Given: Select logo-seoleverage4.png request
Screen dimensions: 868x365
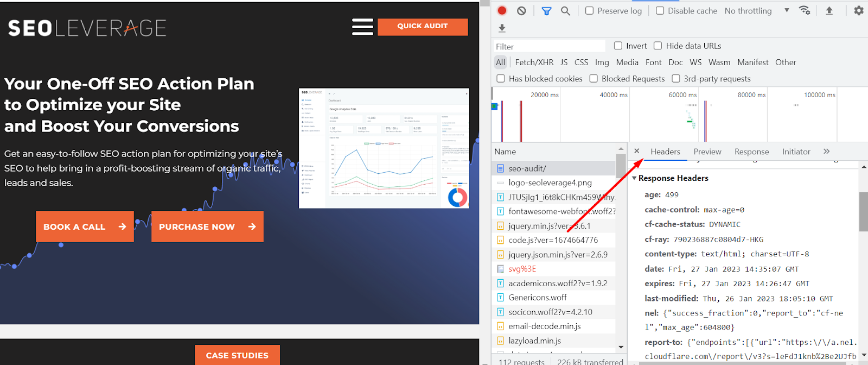Looking at the screenshot, I should pyautogui.click(x=554, y=182).
